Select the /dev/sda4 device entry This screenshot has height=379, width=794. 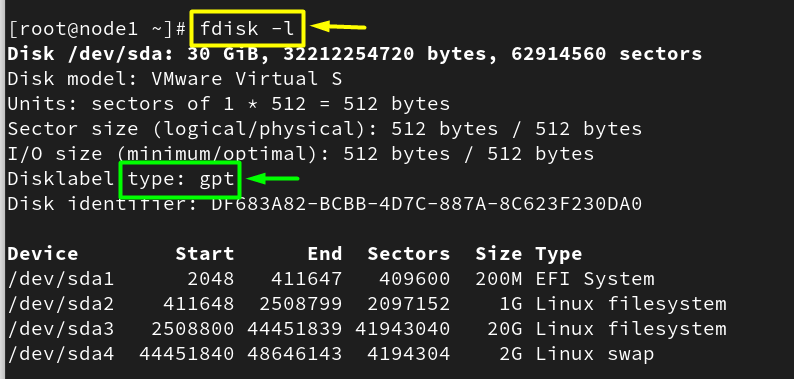coord(61,354)
